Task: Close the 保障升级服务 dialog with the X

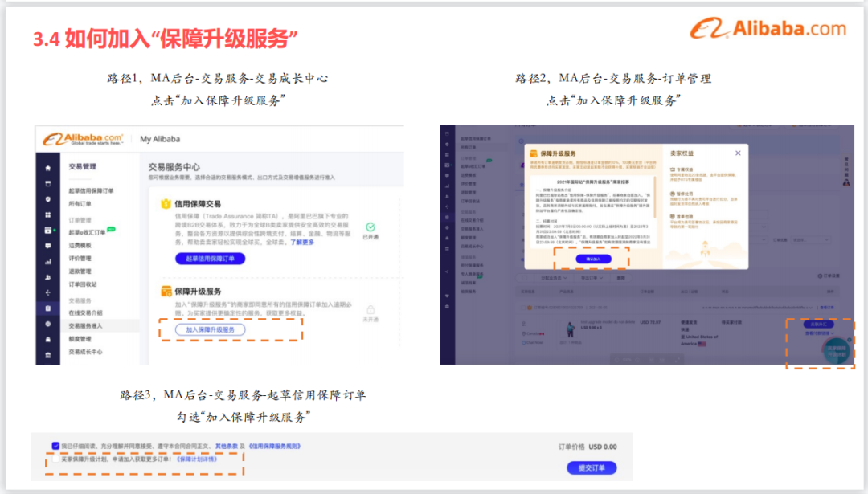Action: coord(737,151)
